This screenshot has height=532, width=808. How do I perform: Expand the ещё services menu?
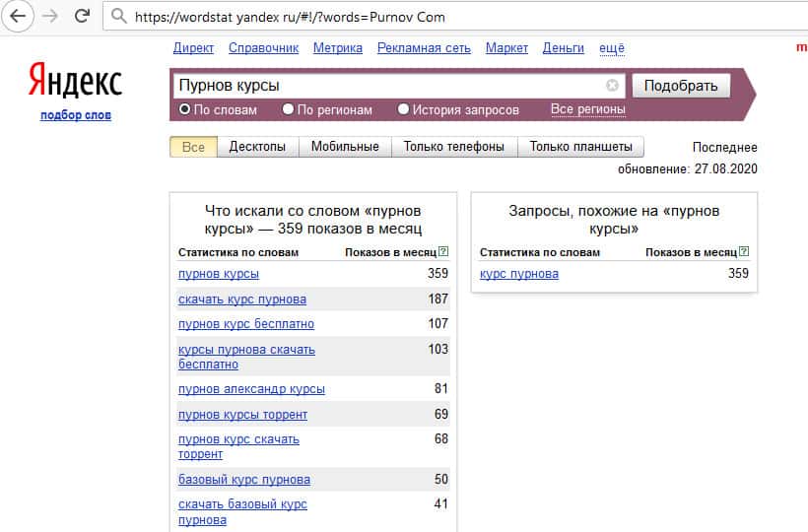coord(611,48)
